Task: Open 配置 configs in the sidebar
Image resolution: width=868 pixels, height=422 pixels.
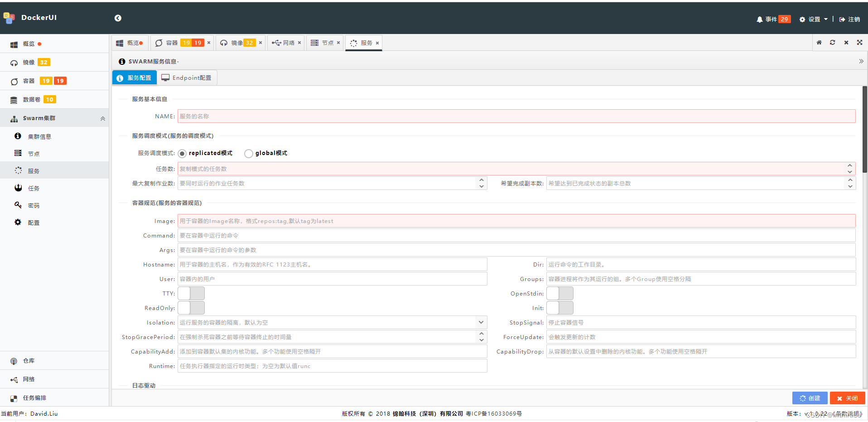Action: pos(54,223)
